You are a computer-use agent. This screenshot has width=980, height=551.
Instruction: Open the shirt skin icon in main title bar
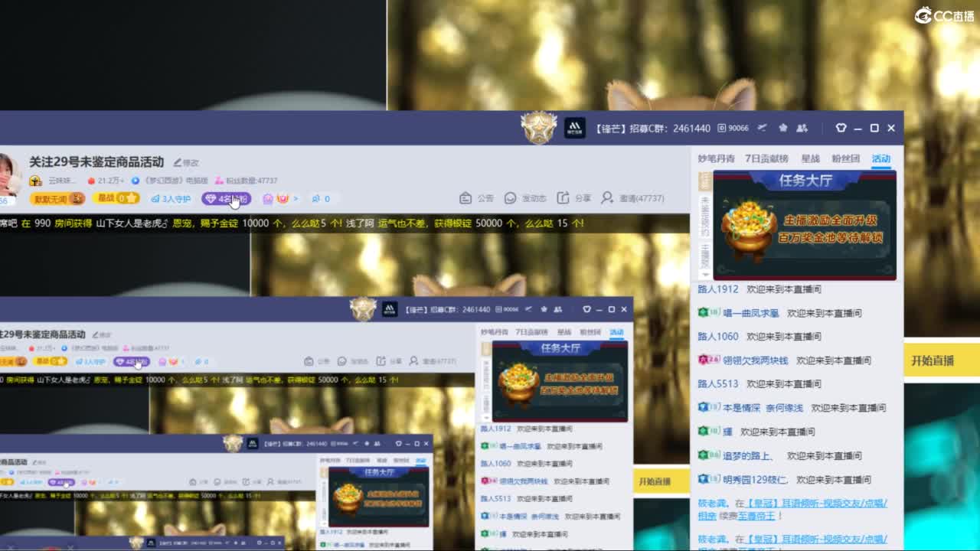pos(841,128)
